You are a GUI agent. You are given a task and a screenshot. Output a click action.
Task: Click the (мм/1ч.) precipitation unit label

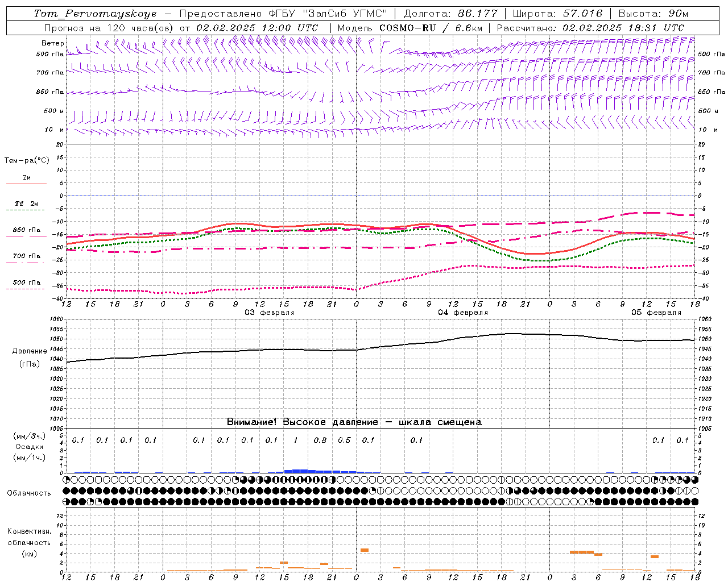click(30, 458)
